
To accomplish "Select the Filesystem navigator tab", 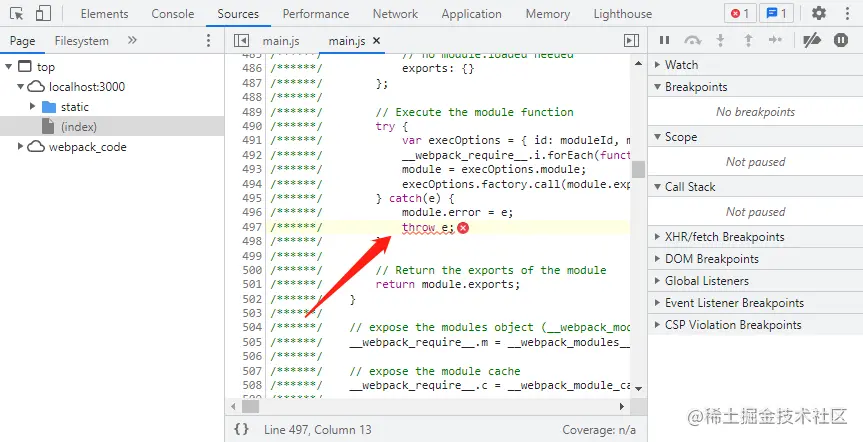I will [x=81, y=41].
